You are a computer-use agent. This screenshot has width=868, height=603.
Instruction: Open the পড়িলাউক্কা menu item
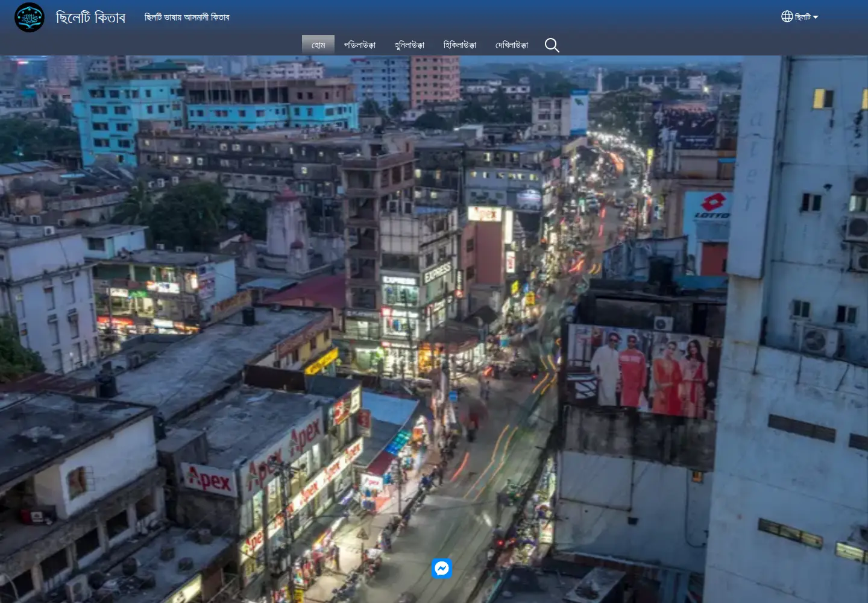coord(360,45)
